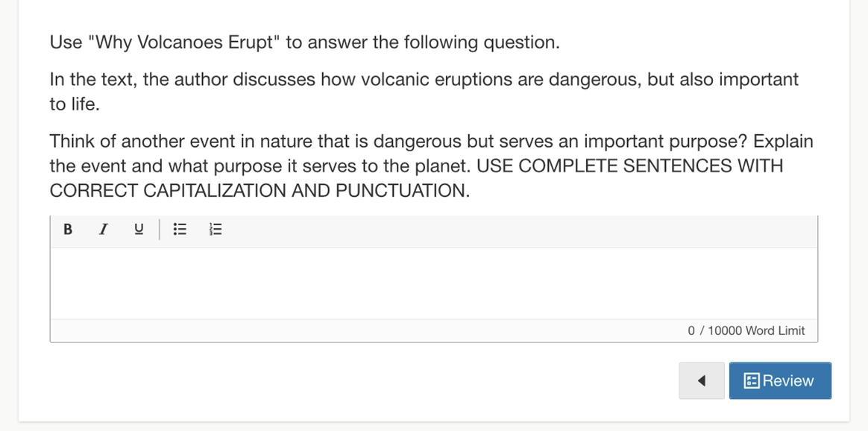Toggle italic formatting in the editor
The image size is (868, 431).
104,230
